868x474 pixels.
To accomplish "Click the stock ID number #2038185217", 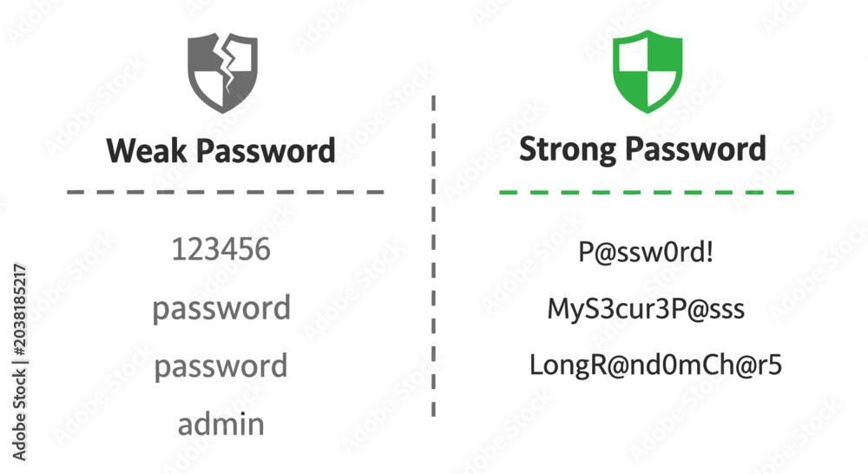I will tap(19, 311).
